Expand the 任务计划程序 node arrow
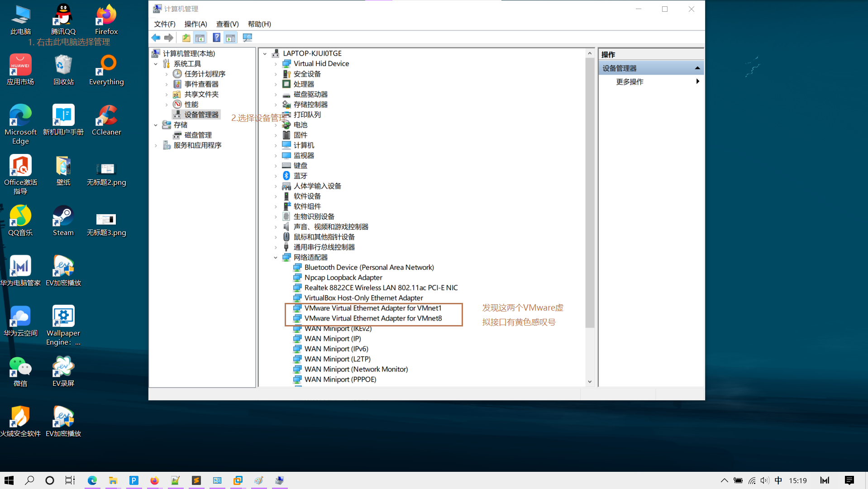This screenshot has height=489, width=868. (x=167, y=74)
